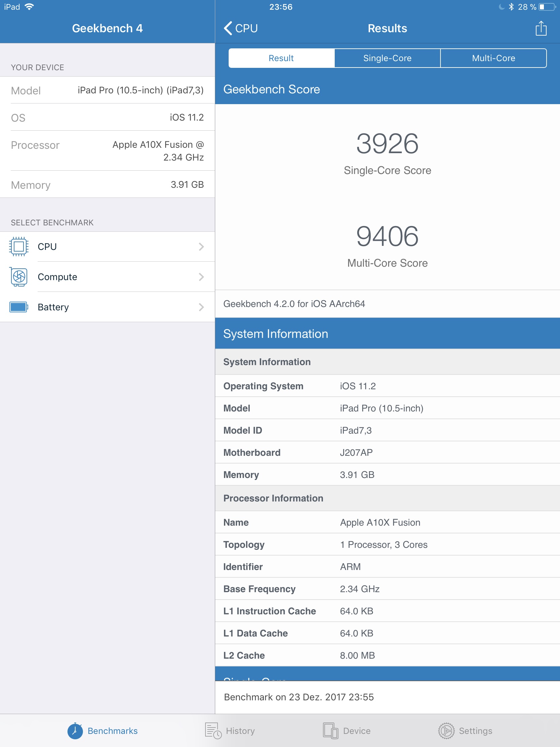Tap the Geekbench 4 sidebar title
Screen dimensions: 560x747
[x=107, y=28]
